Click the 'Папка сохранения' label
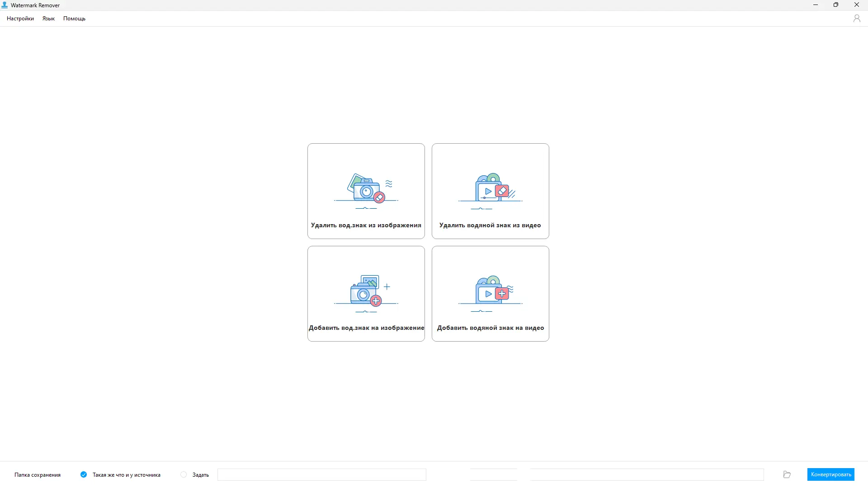The height and width of the screenshot is (488, 868). click(38, 475)
